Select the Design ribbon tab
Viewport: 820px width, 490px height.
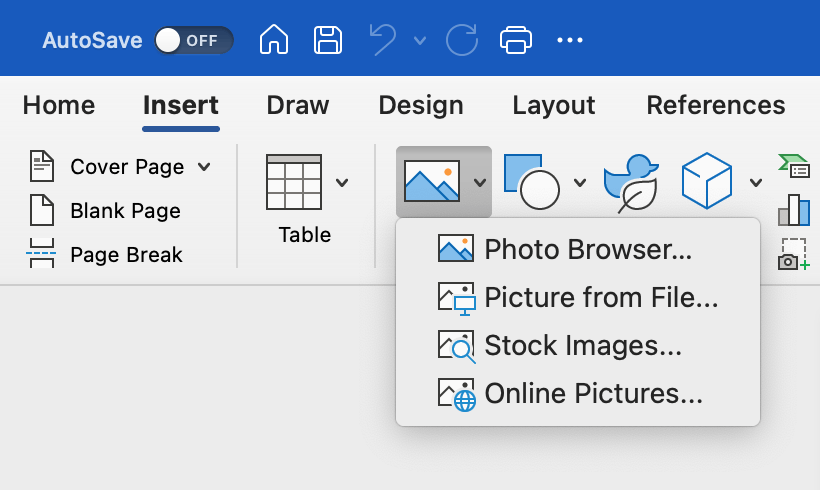[421, 105]
